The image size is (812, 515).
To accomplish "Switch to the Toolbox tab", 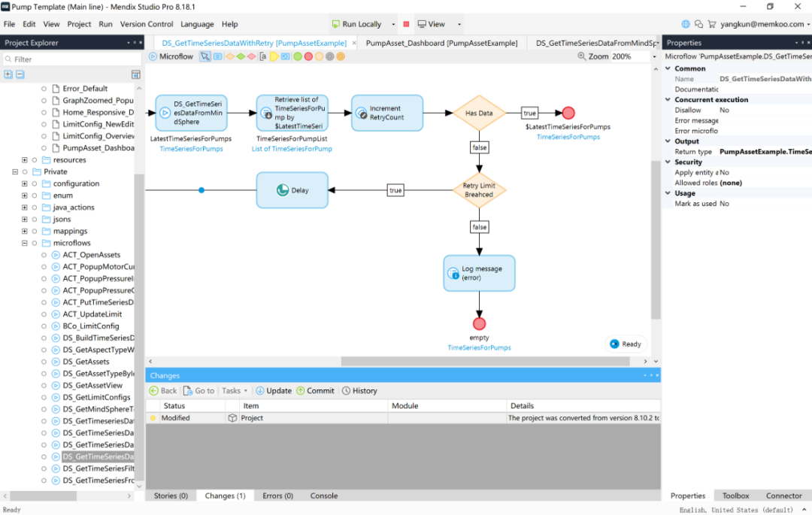I will (x=735, y=496).
